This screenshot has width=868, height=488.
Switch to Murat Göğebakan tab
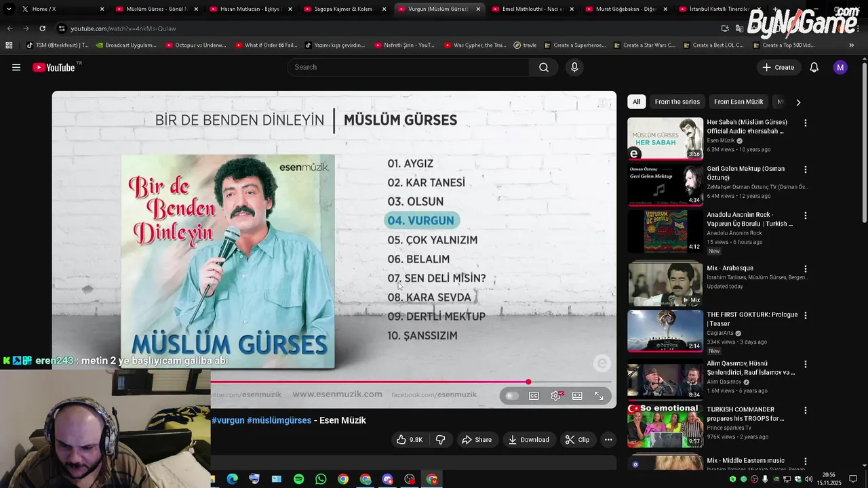626,9
